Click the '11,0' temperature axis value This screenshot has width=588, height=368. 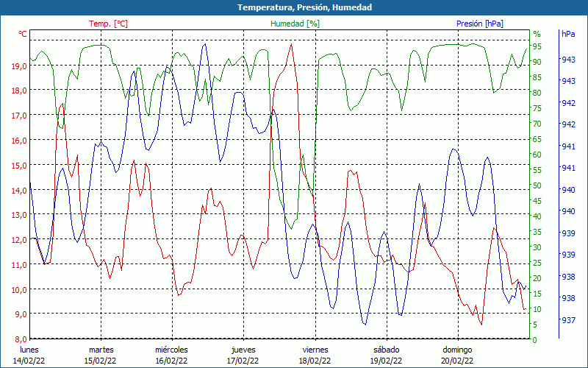20,265
